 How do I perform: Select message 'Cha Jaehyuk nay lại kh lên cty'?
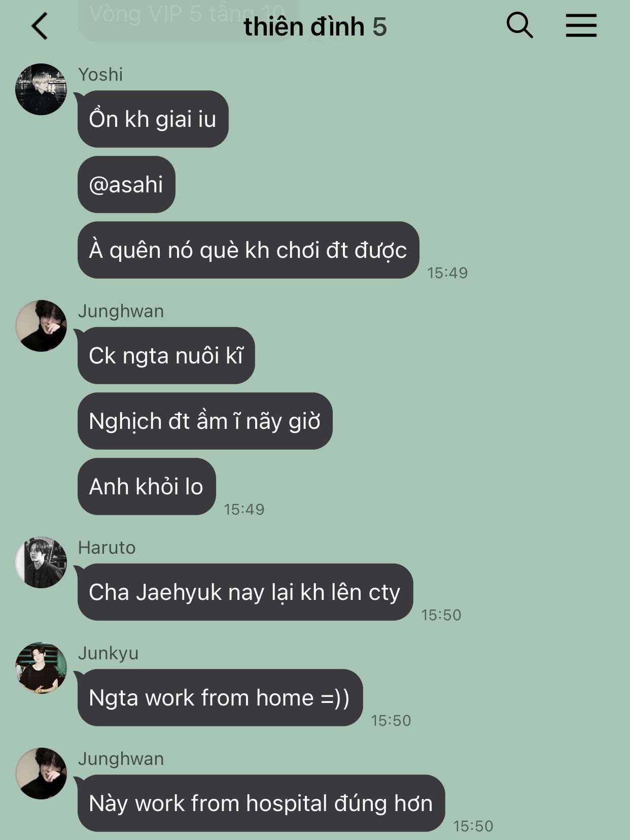pyautogui.click(x=245, y=592)
